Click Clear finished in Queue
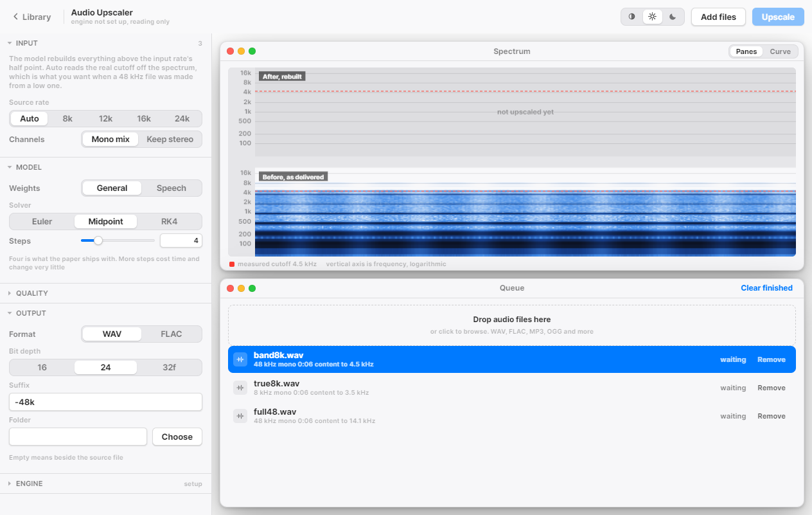812x515 pixels. click(x=766, y=288)
